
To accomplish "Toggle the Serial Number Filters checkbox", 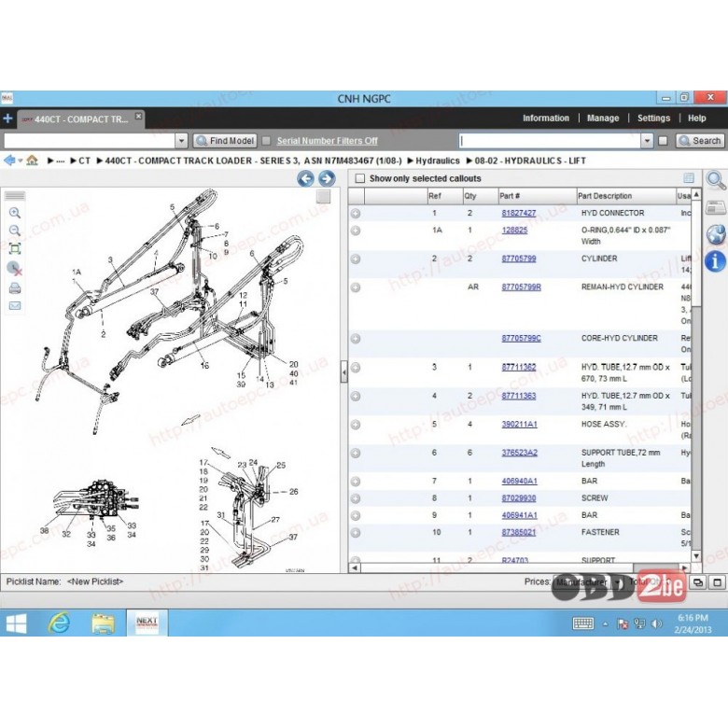I will (267, 141).
